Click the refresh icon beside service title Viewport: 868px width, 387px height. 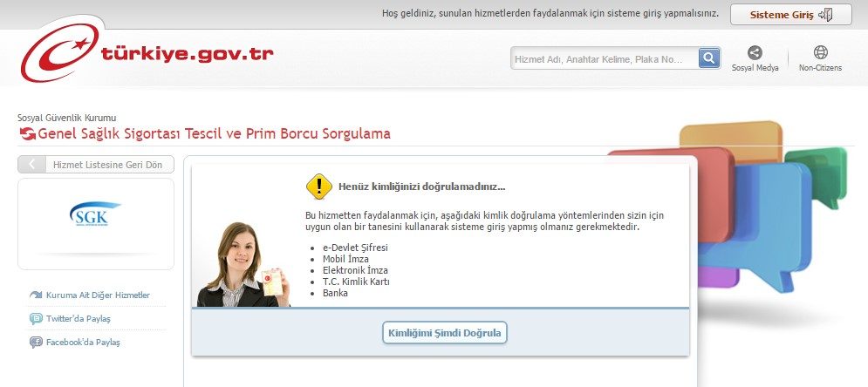[27, 133]
